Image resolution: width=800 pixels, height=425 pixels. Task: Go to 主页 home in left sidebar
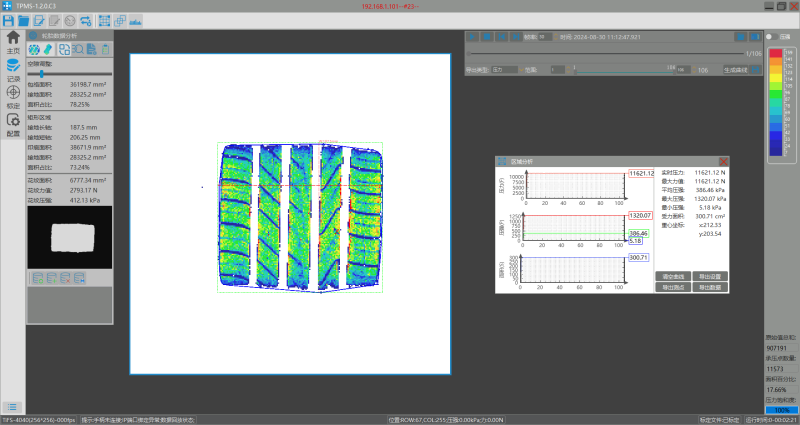click(x=13, y=42)
